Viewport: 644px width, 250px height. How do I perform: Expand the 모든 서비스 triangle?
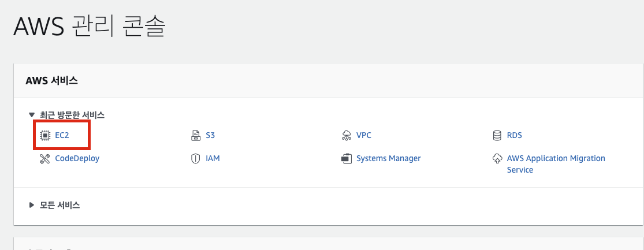(32, 206)
